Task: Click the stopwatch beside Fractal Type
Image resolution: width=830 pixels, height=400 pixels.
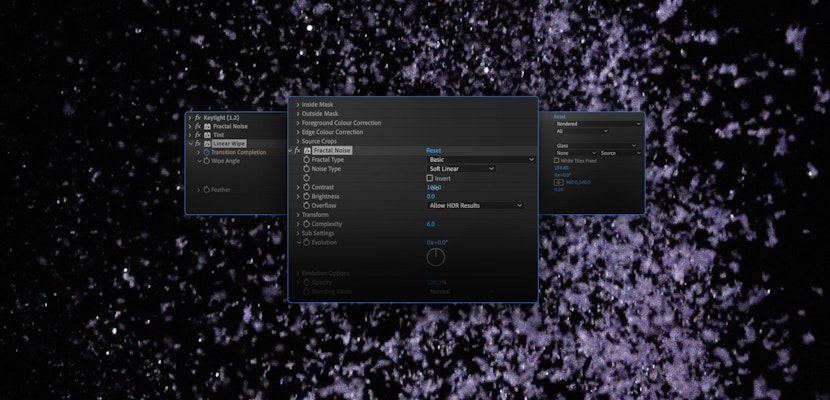Action: click(x=307, y=159)
